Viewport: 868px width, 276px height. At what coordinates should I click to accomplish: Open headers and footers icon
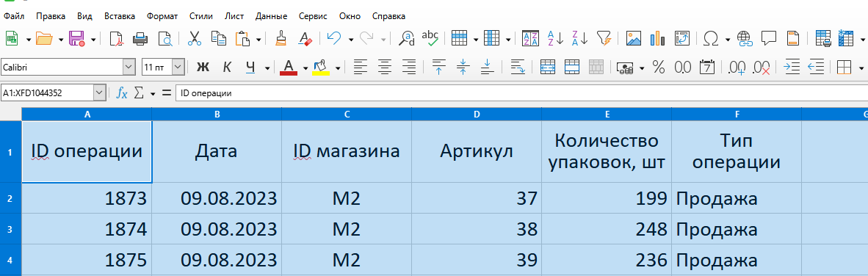pyautogui.click(x=793, y=38)
